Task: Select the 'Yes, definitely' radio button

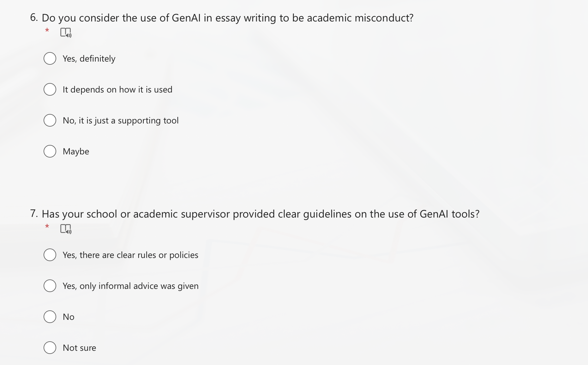Action: point(50,58)
